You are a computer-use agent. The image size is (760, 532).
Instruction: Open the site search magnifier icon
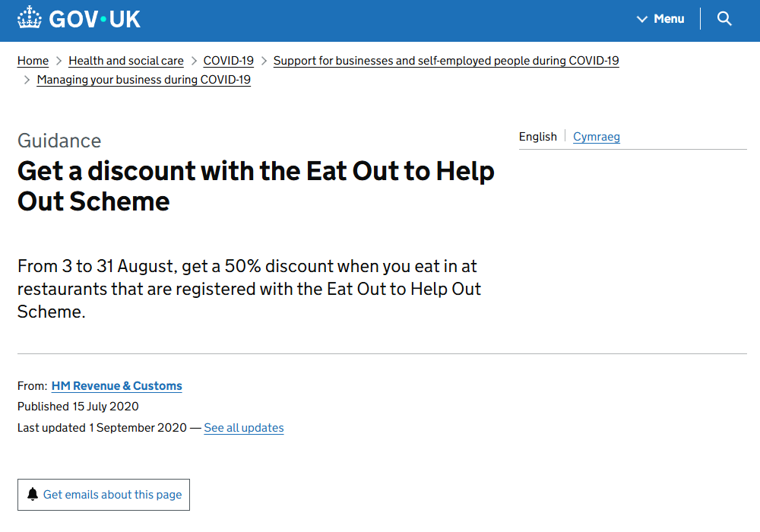pyautogui.click(x=724, y=18)
